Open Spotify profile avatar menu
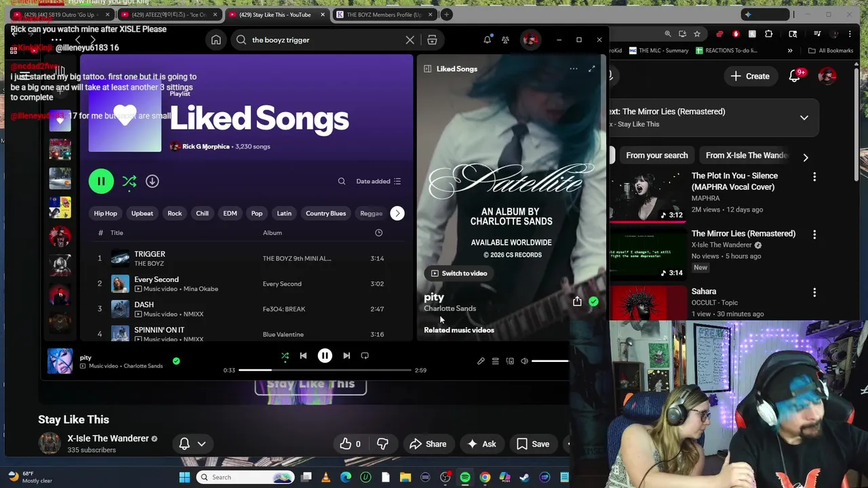 point(530,40)
